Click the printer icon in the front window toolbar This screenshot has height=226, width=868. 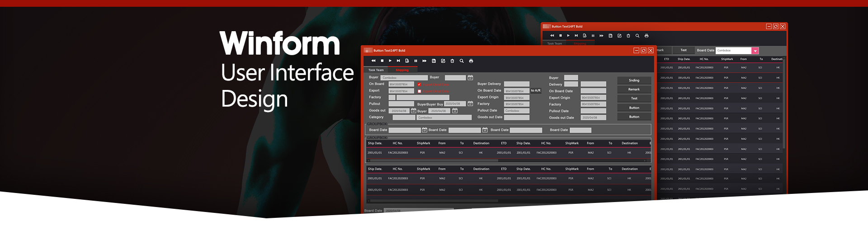coord(471,61)
